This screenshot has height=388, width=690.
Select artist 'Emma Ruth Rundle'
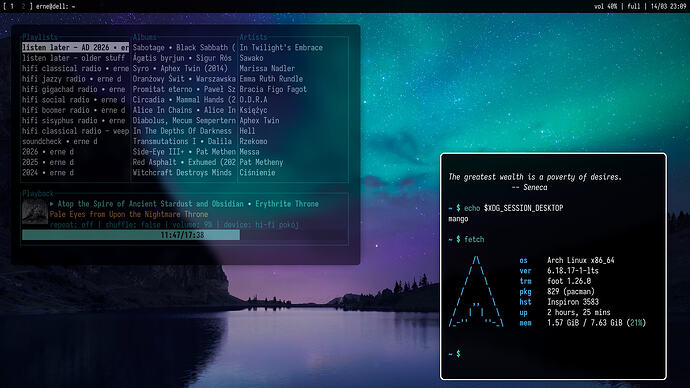point(271,79)
